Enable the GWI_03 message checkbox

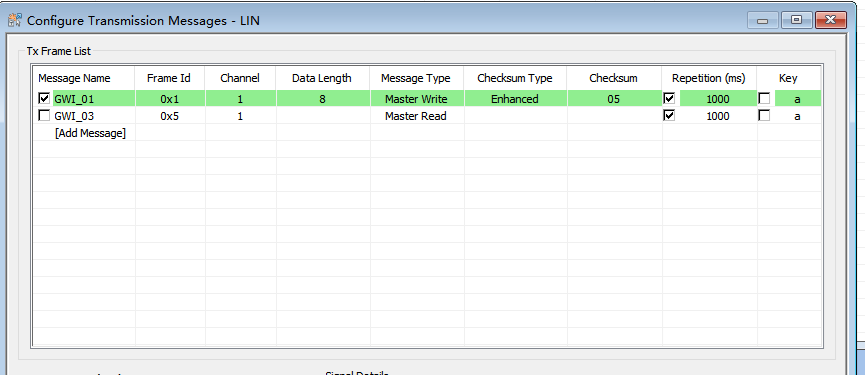pos(44,116)
